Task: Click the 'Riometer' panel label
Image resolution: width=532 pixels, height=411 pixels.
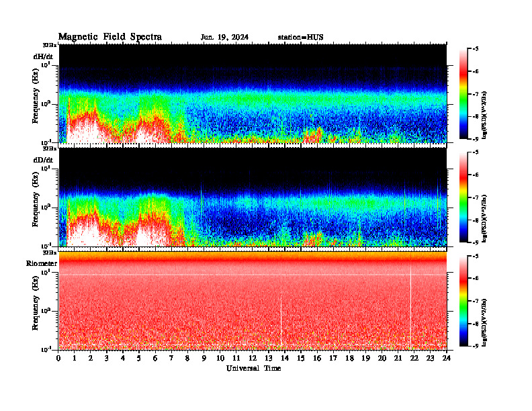Action: [x=42, y=263]
